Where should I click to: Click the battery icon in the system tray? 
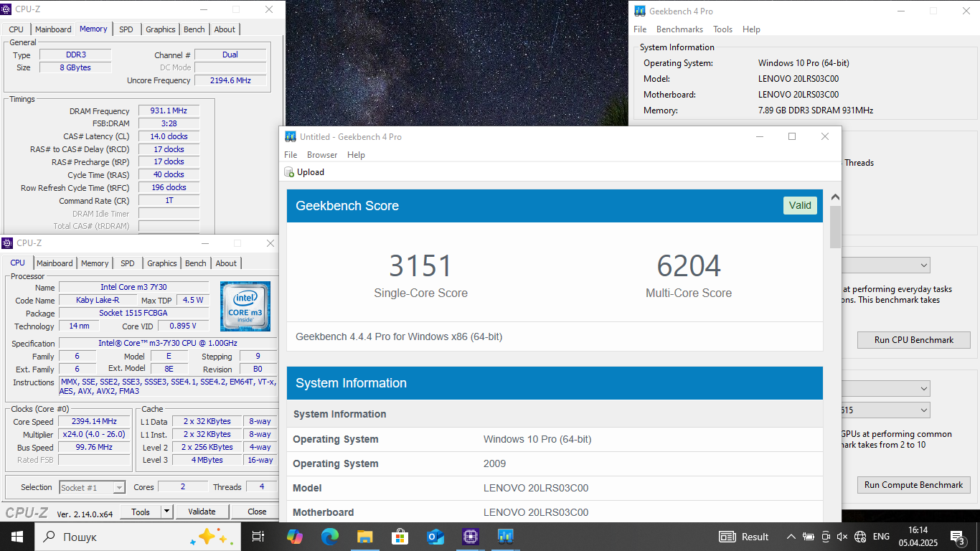pos(809,537)
